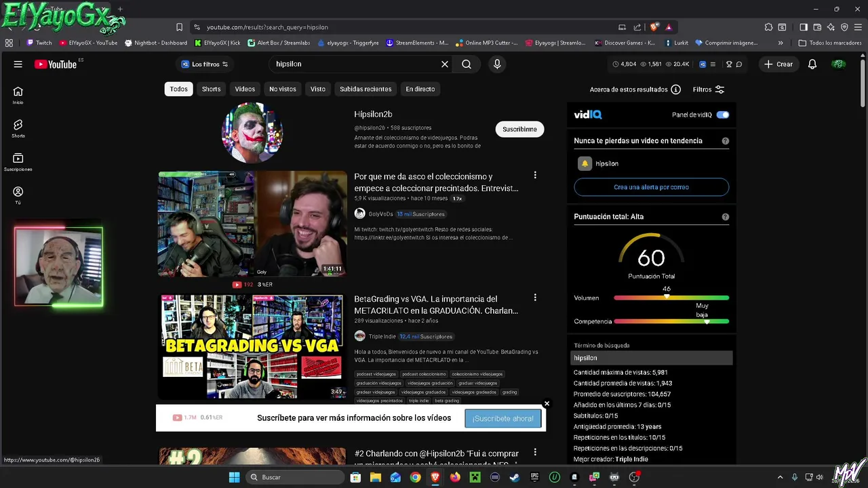The height and width of the screenshot is (488, 868).
Task: Open the Los filtros dropdown
Action: pos(205,64)
